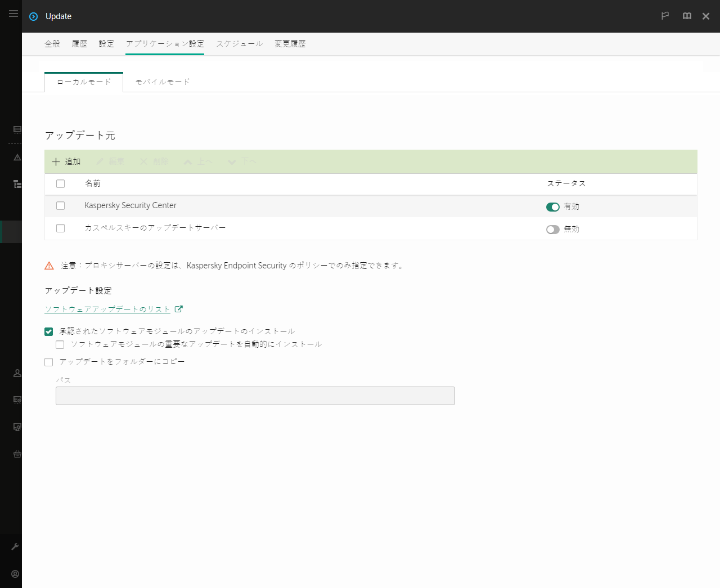Click the account profile icon at bottom
Image resolution: width=720 pixels, height=588 pixels.
[15, 573]
